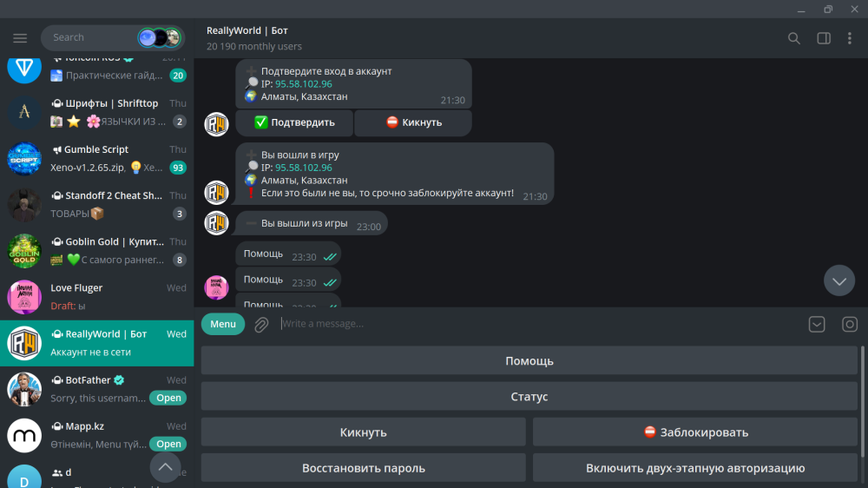This screenshot has width=868, height=488.
Task: Click the Toncoin channel avatar
Action: [x=24, y=68]
